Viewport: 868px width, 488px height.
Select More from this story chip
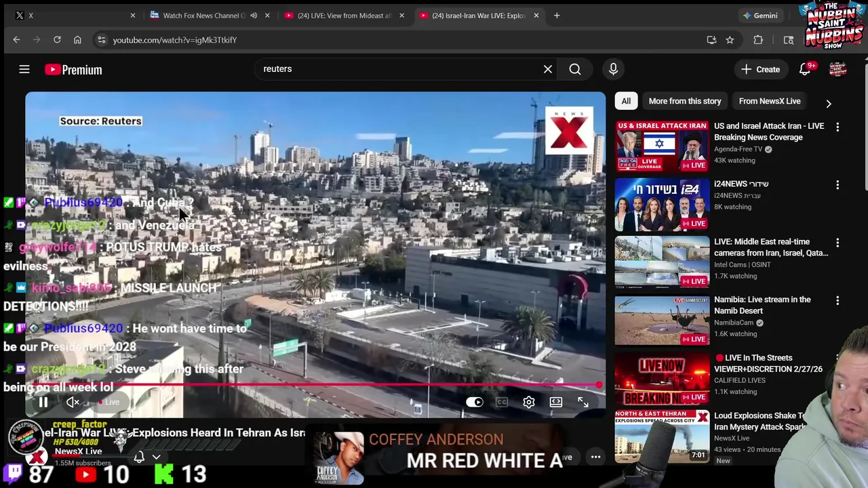685,101
